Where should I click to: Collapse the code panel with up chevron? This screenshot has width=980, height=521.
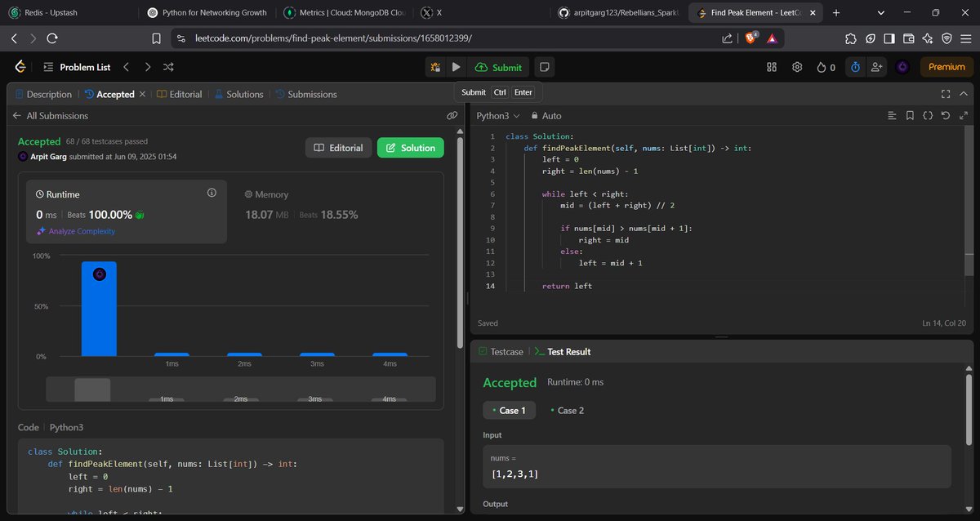point(964,94)
